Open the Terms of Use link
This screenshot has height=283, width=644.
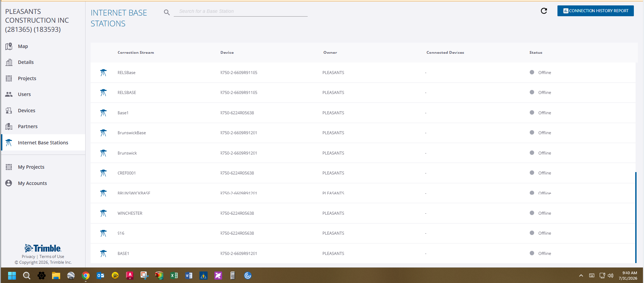pyautogui.click(x=52, y=257)
